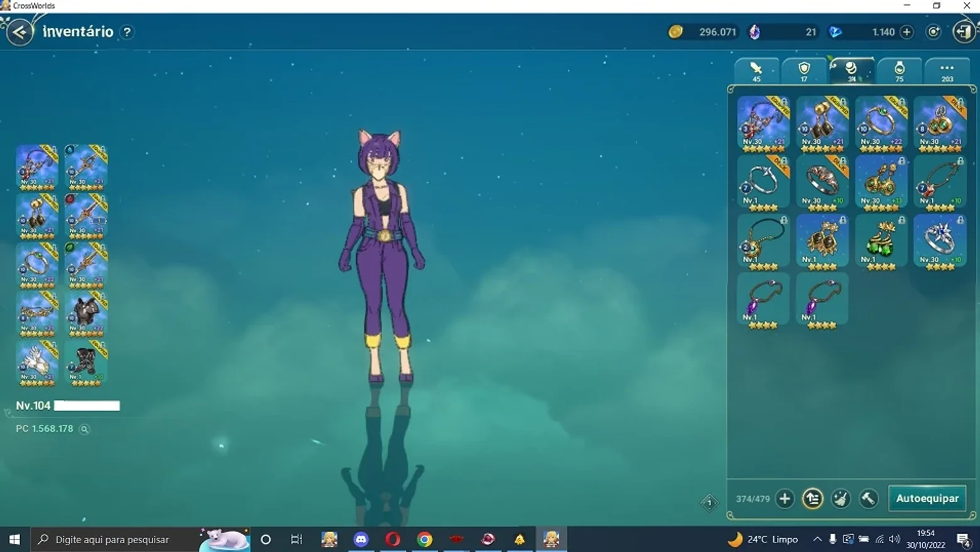This screenshot has height=552, width=980.
Task: Exit the inventory via the door icon
Action: (x=964, y=32)
